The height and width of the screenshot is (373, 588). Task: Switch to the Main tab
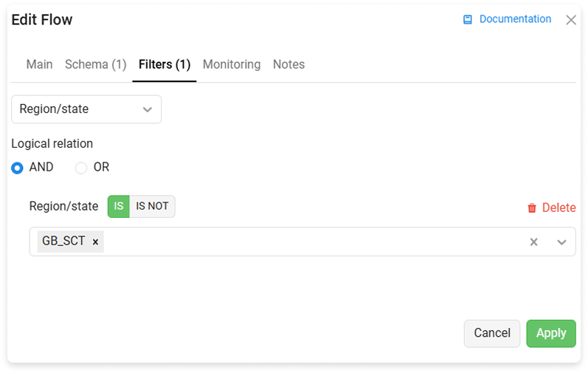click(39, 64)
